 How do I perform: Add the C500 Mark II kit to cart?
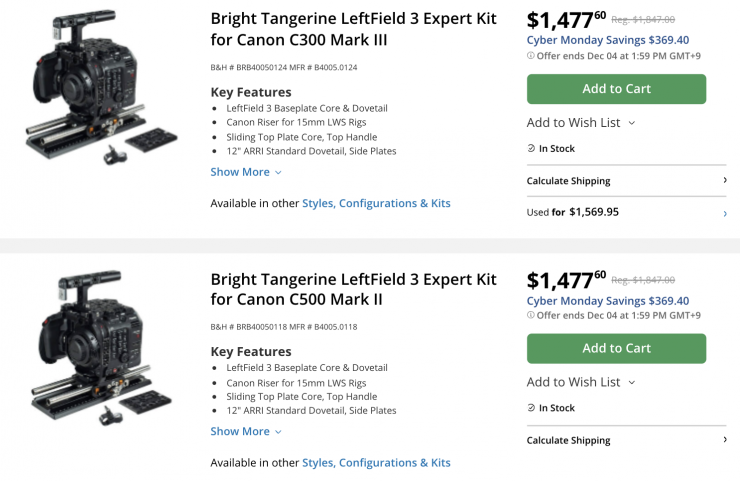(x=616, y=348)
